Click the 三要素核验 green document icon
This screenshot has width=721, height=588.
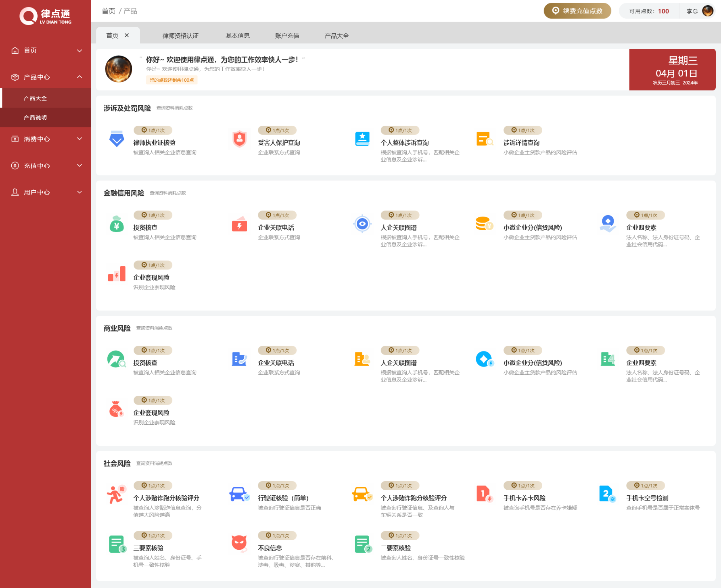(x=117, y=544)
